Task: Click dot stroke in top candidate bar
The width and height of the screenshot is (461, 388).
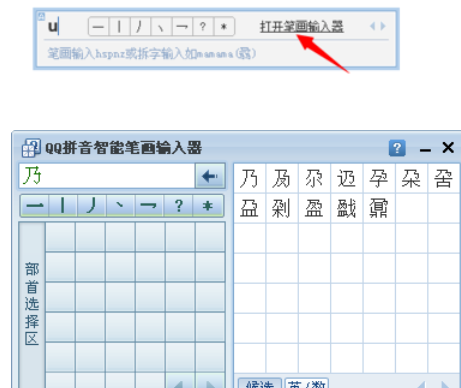Action: coord(161,27)
